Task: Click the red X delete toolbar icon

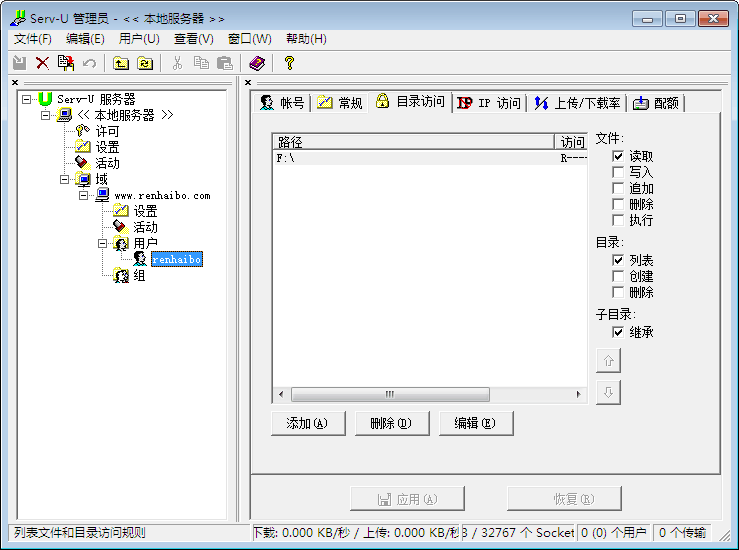Action: pyautogui.click(x=42, y=63)
